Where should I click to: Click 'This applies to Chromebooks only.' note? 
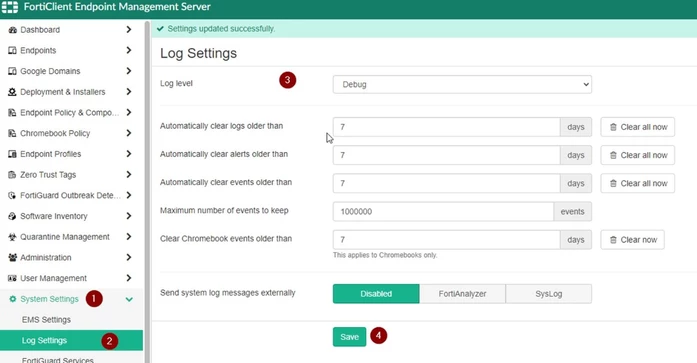point(385,255)
